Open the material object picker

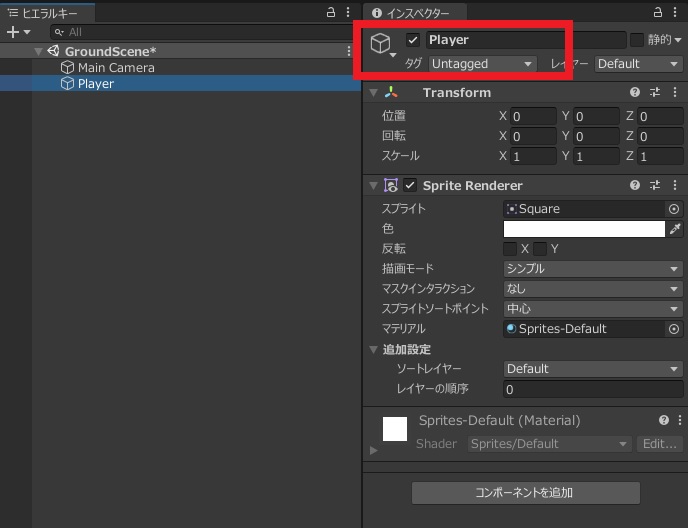674,329
